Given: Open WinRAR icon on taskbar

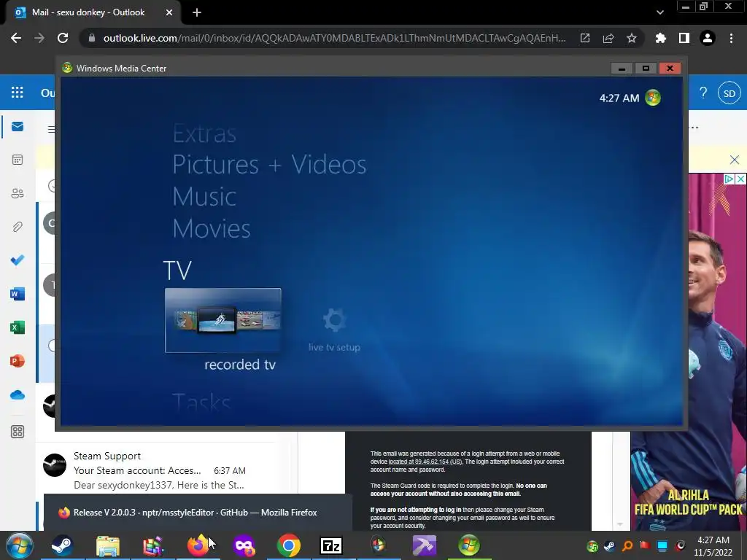Looking at the screenshot, I should tap(153, 545).
